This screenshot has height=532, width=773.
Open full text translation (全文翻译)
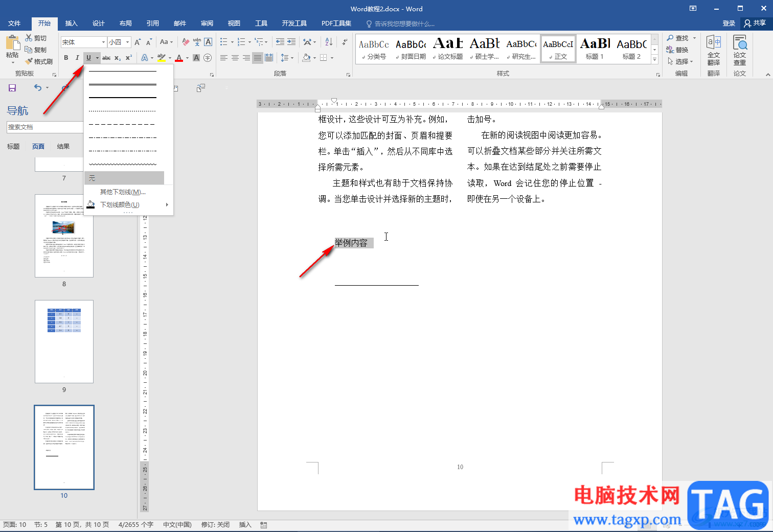[x=714, y=51]
